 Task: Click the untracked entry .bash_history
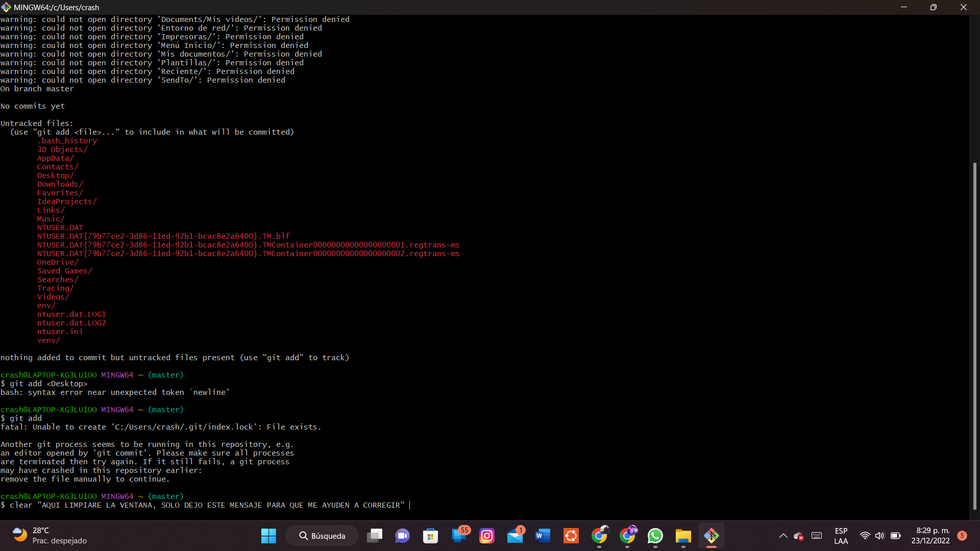(x=67, y=141)
